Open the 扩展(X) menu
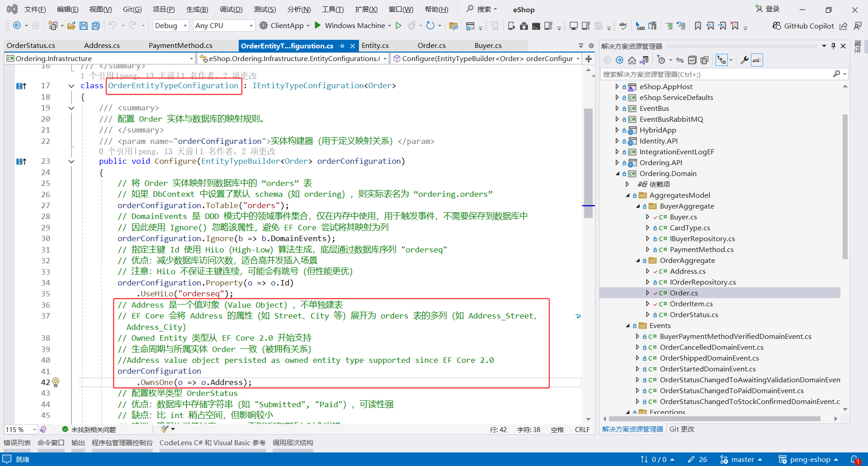This screenshot has height=466, width=868. [367, 10]
